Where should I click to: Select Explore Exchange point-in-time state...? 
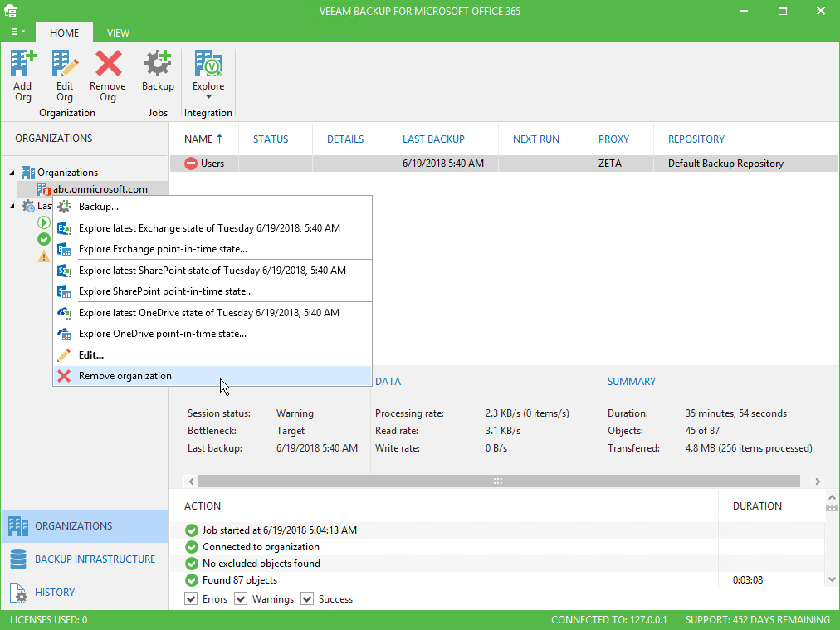[x=212, y=249]
